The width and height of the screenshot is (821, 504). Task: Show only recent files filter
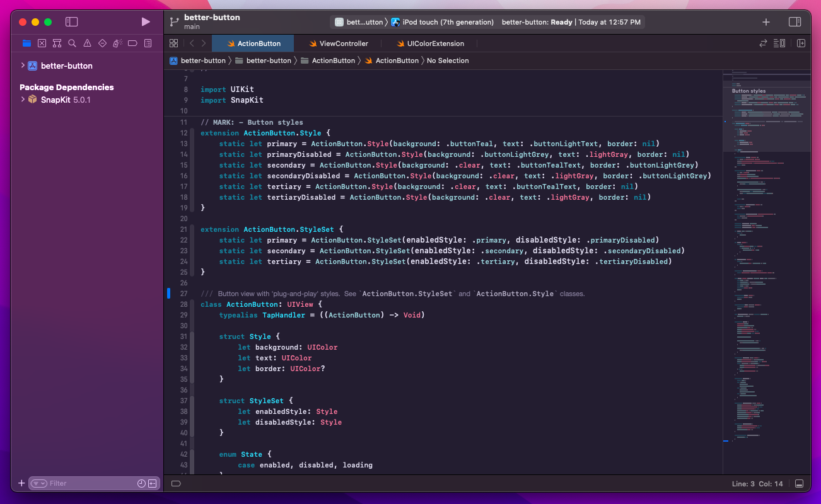pos(141,483)
